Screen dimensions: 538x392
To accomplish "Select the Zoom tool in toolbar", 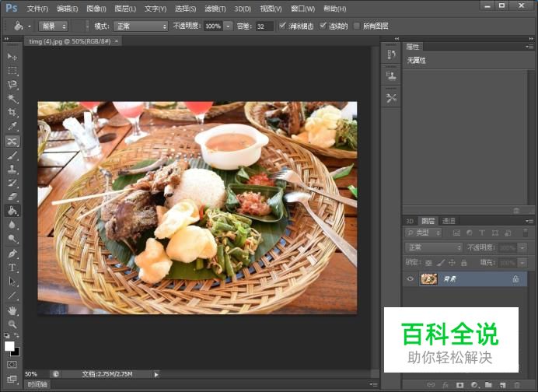I will [x=12, y=324].
